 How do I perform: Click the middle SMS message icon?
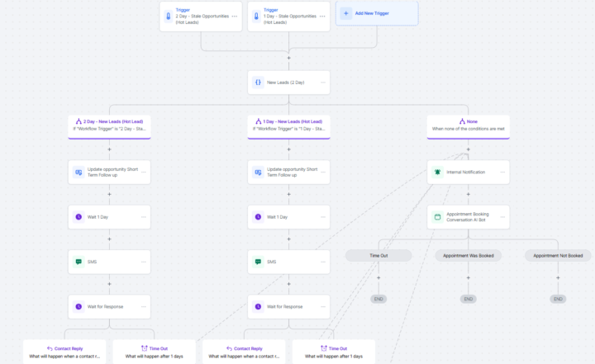click(258, 262)
